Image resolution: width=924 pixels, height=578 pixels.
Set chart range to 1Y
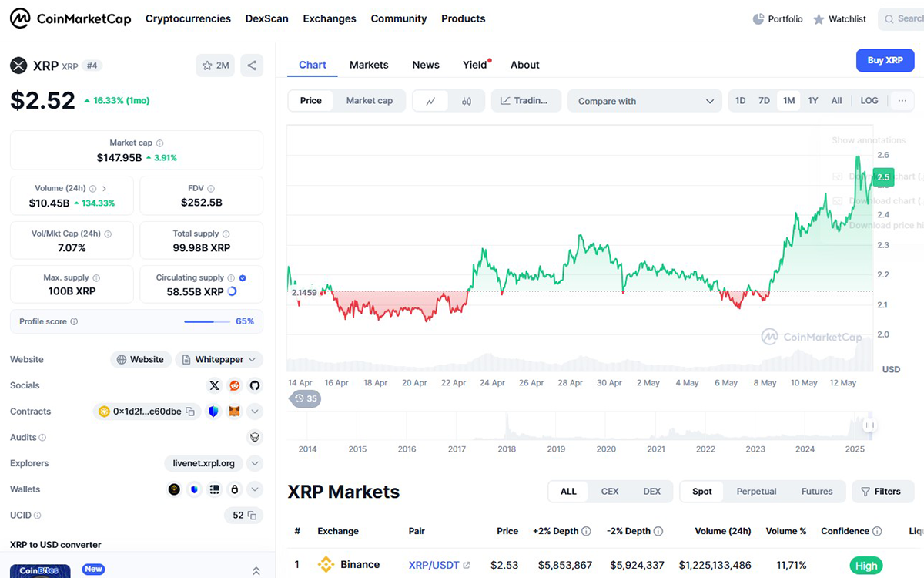point(813,101)
